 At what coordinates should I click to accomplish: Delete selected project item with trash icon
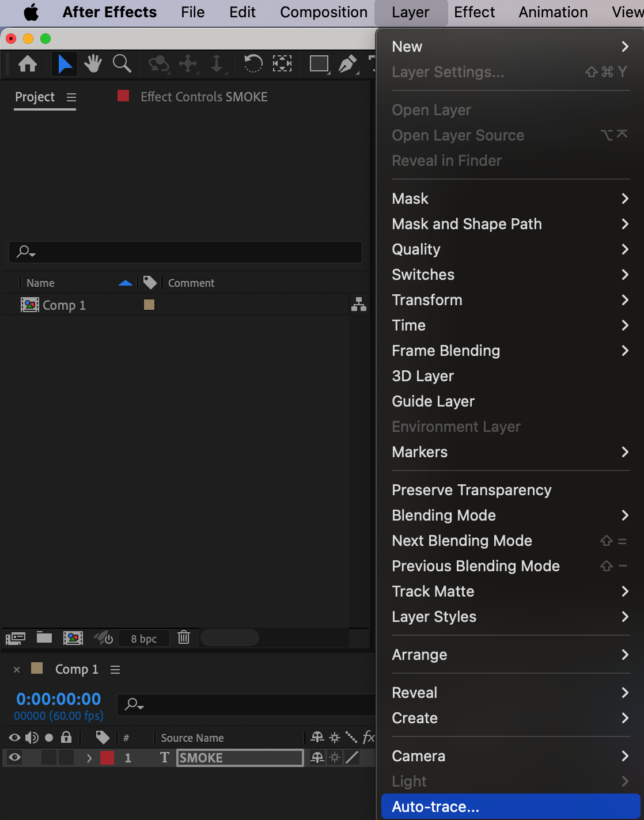184,637
